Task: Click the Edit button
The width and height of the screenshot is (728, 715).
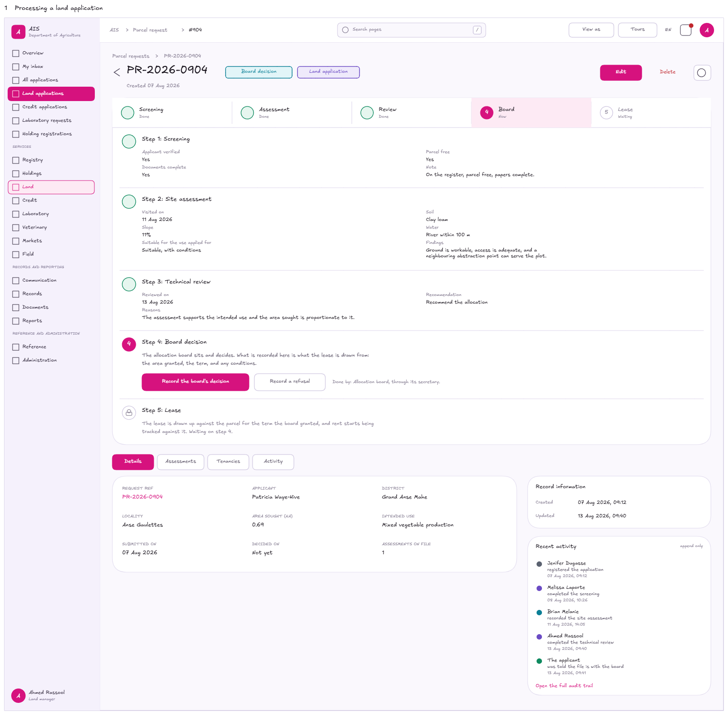Action: 621,73
